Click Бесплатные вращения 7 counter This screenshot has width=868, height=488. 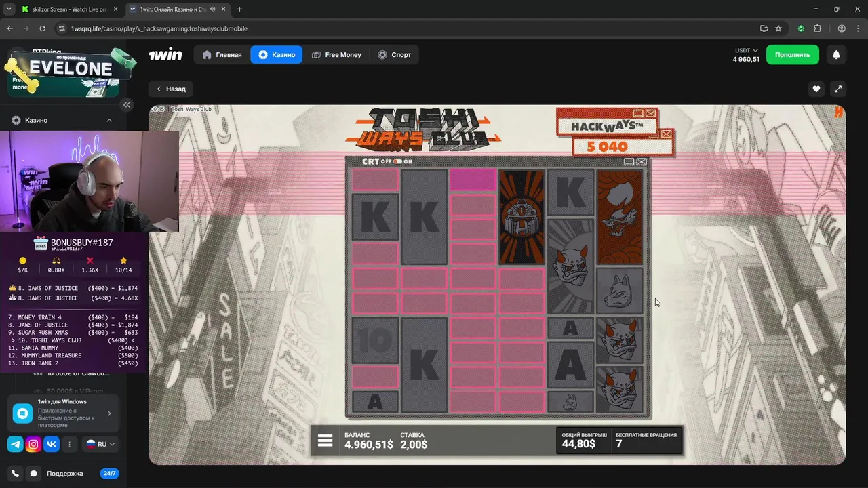tap(646, 441)
